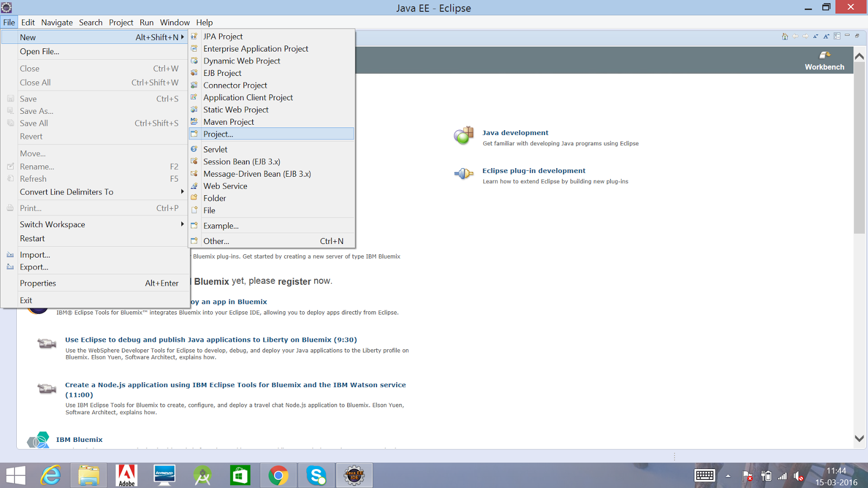
Task: Click the Windows Start button
Action: tap(16, 476)
